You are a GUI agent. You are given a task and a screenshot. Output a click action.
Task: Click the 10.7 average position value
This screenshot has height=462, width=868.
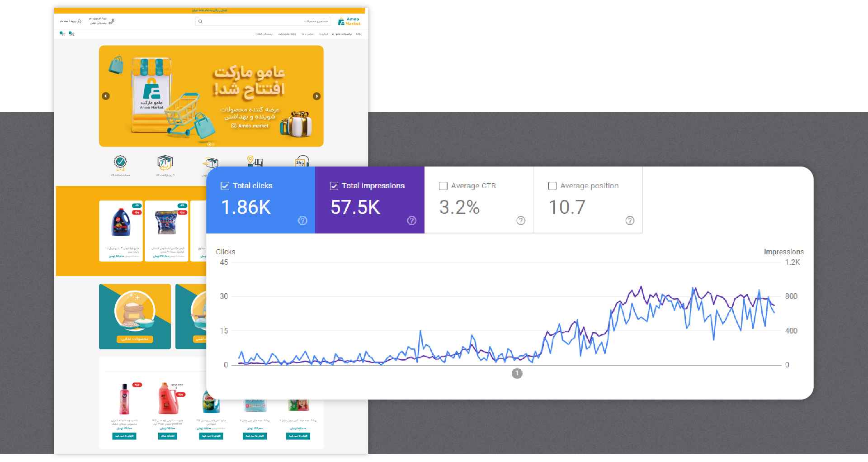point(567,207)
